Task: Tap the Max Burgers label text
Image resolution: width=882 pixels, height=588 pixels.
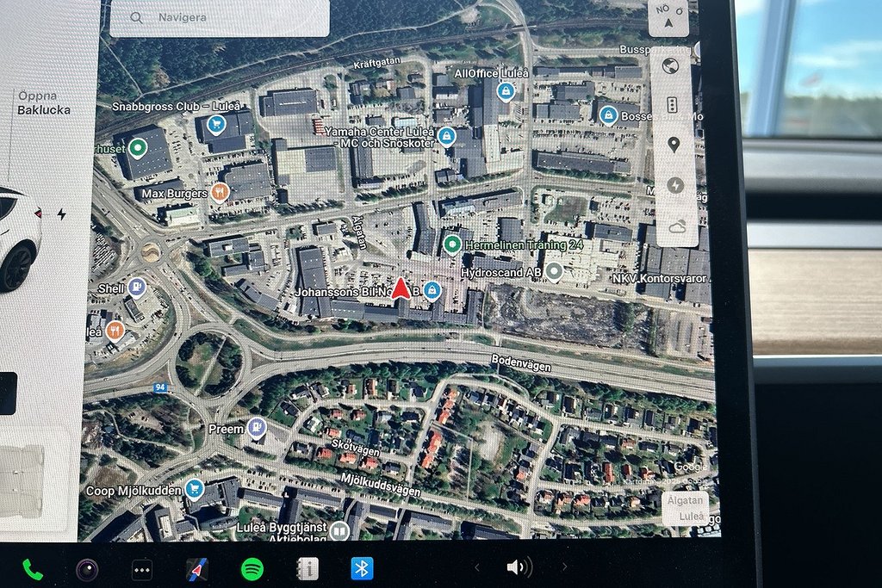Action: pos(174,194)
